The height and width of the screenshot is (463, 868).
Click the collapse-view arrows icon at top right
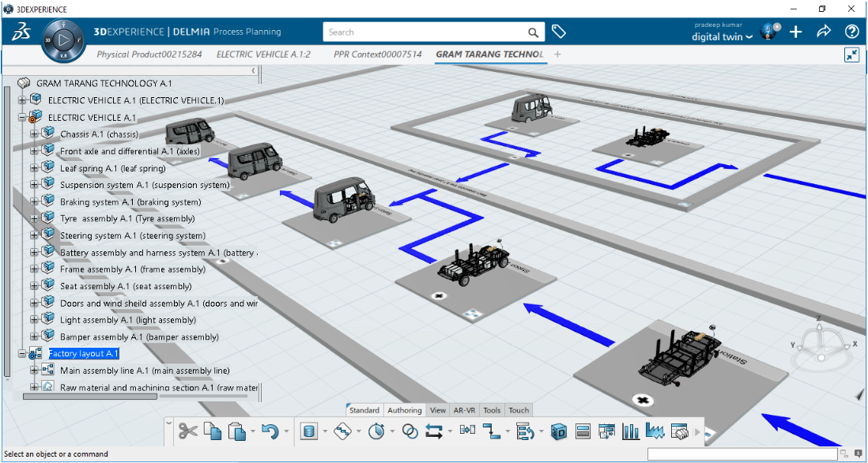tap(851, 55)
